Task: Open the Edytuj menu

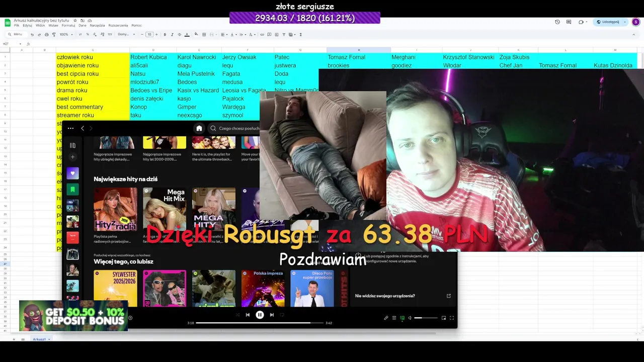Action: (27, 25)
